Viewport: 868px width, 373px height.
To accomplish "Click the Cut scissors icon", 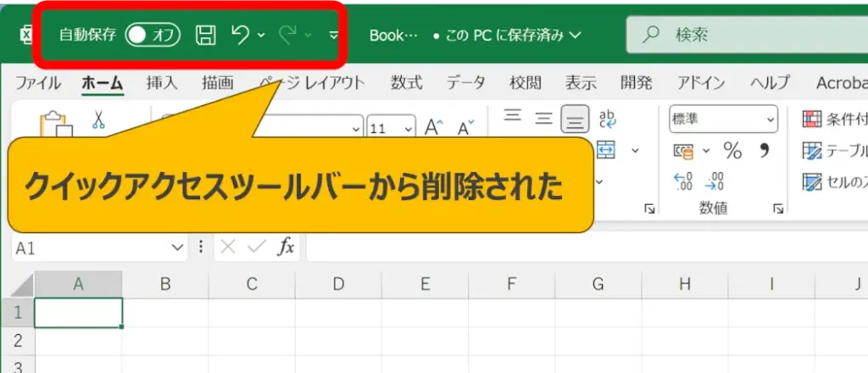I will pyautogui.click(x=98, y=120).
